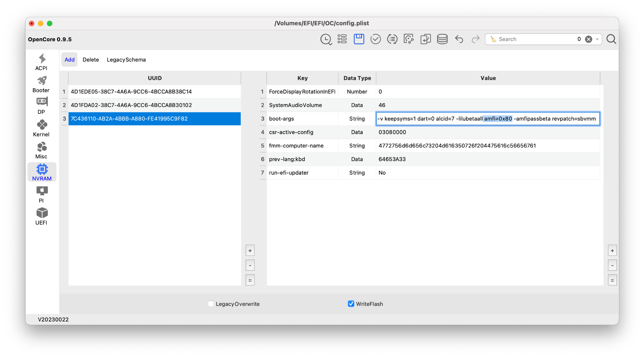Image resolution: width=644 pixels, height=358 pixels.
Task: Switch to the LegacySchema tab
Action: tap(126, 60)
